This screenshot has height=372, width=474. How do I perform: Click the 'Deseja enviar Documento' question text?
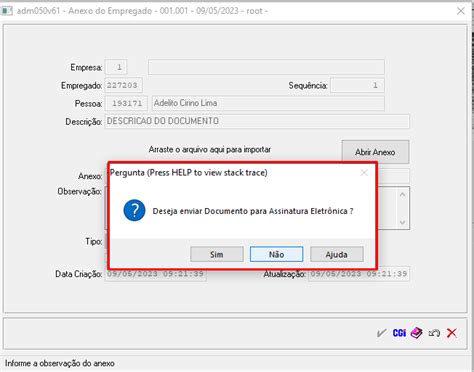click(253, 211)
